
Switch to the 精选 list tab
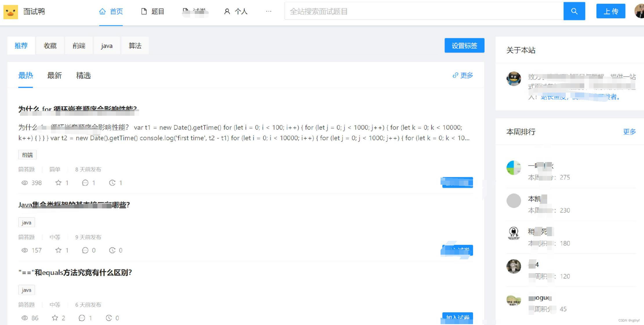tap(83, 76)
